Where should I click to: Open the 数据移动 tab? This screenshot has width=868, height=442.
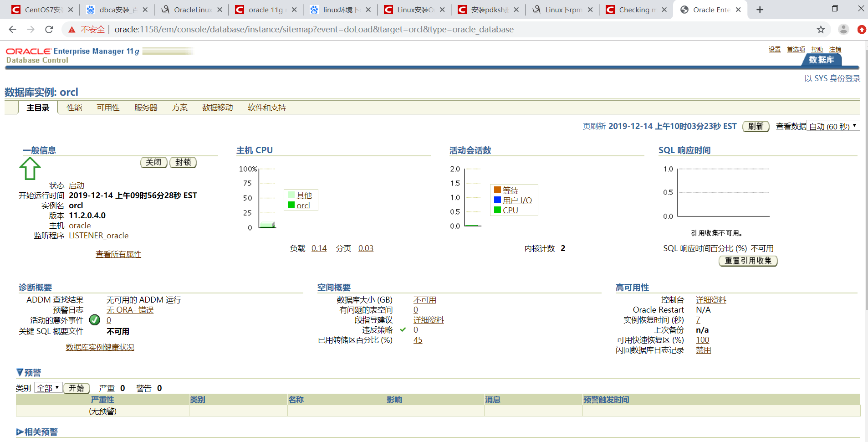[218, 108]
